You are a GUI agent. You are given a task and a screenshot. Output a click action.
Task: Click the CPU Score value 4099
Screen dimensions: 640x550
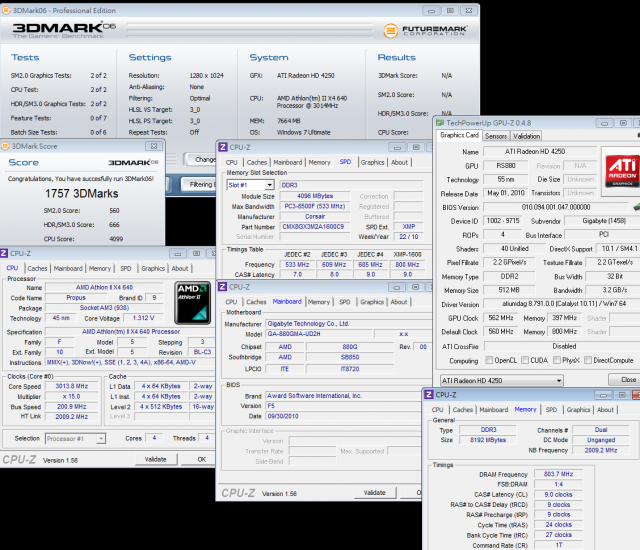point(116,239)
